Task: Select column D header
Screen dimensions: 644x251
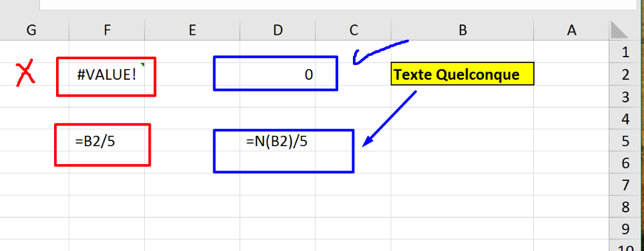Action: point(278,30)
